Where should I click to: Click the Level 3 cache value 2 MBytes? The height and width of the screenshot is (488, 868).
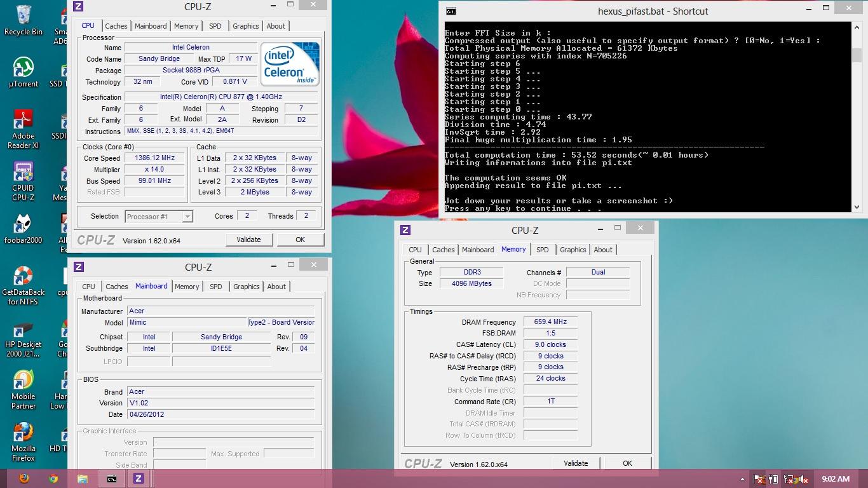click(x=254, y=193)
